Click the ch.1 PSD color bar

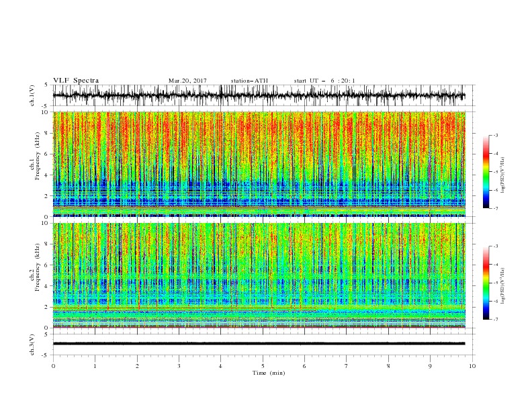point(486,171)
